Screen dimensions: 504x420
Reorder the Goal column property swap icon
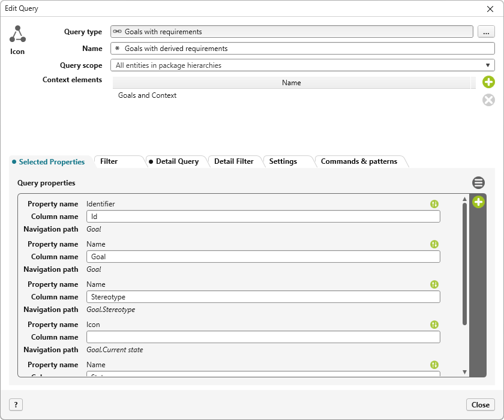(434, 244)
